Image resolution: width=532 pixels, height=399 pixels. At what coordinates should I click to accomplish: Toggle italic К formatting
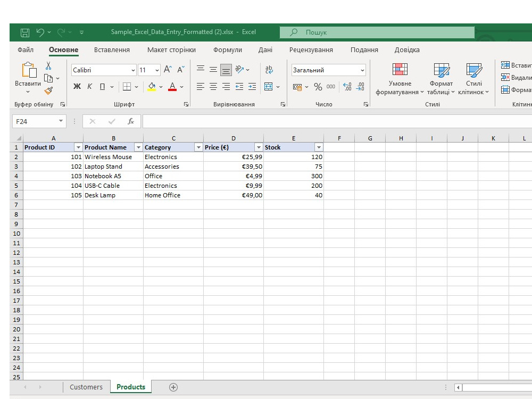tap(89, 87)
